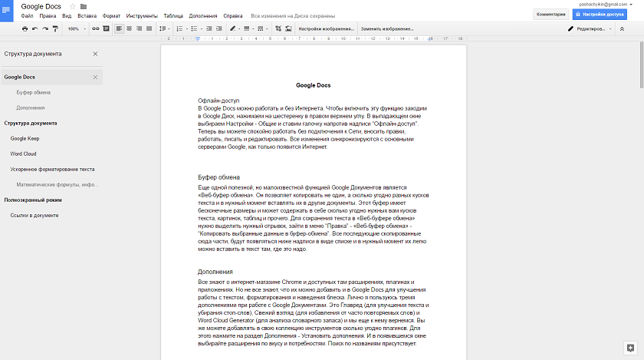Click the right indent marker on ruler
Screen dimensions: 644x360
click(430, 39)
